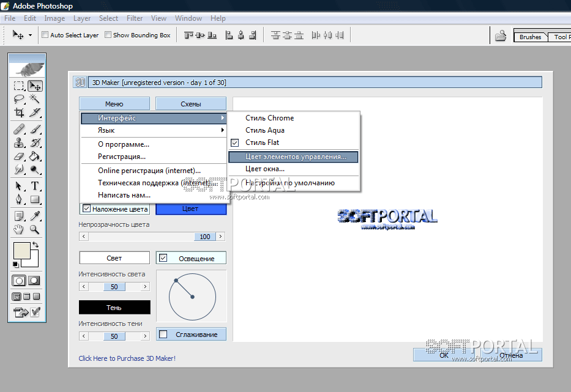Select the Eraser tool
571x392 pixels.
pyautogui.click(x=19, y=157)
